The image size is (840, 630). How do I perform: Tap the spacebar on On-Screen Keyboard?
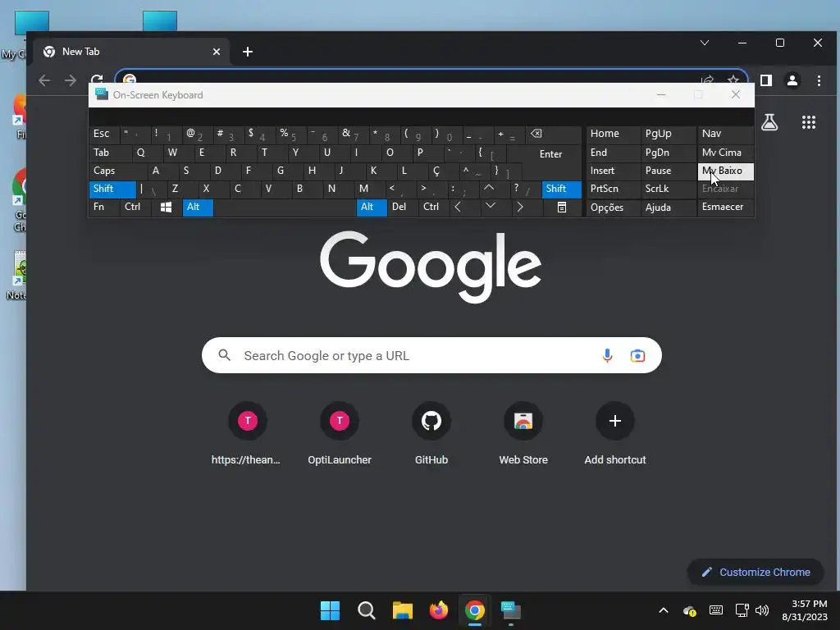click(x=285, y=208)
